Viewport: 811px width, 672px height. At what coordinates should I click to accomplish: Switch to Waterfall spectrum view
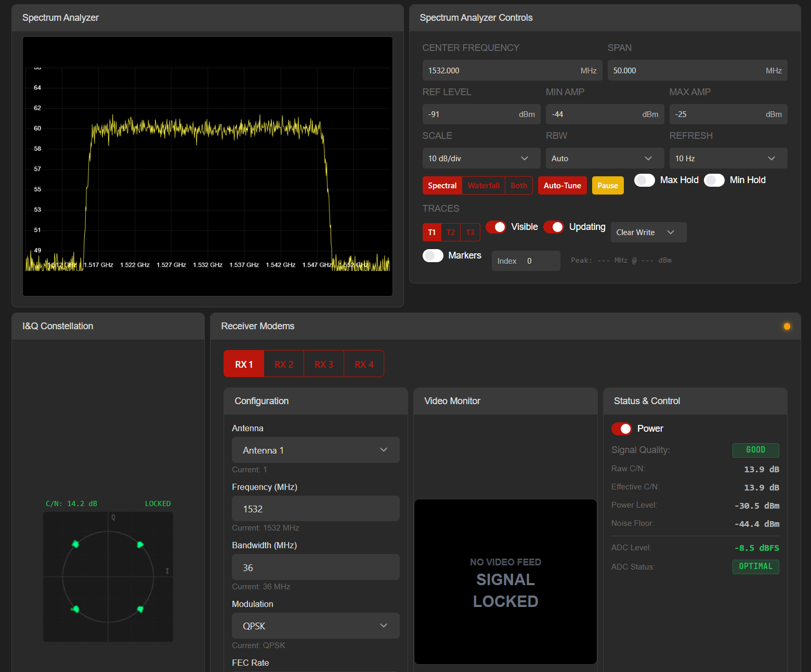click(483, 185)
